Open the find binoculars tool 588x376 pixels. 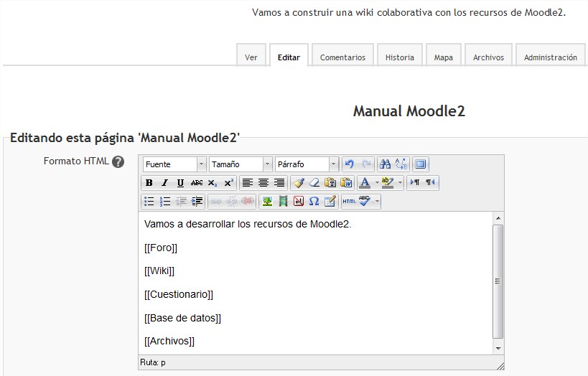pyautogui.click(x=385, y=164)
